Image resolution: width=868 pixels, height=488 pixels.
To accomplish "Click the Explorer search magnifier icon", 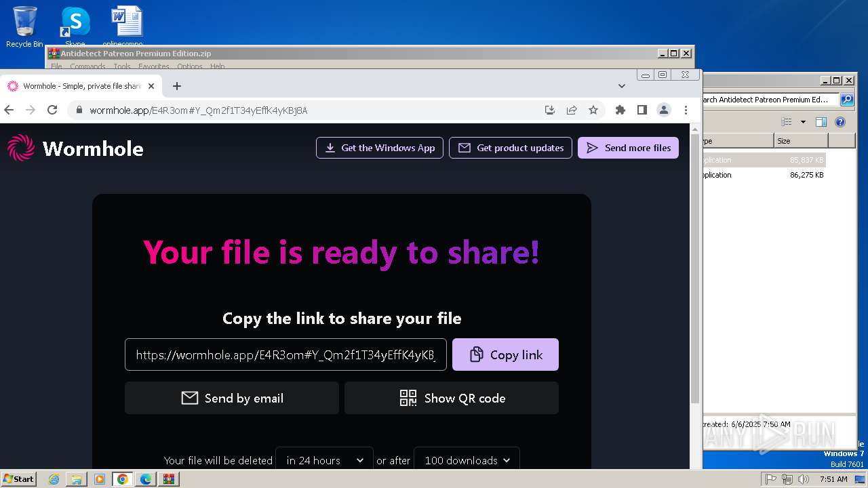I will pyautogui.click(x=847, y=100).
